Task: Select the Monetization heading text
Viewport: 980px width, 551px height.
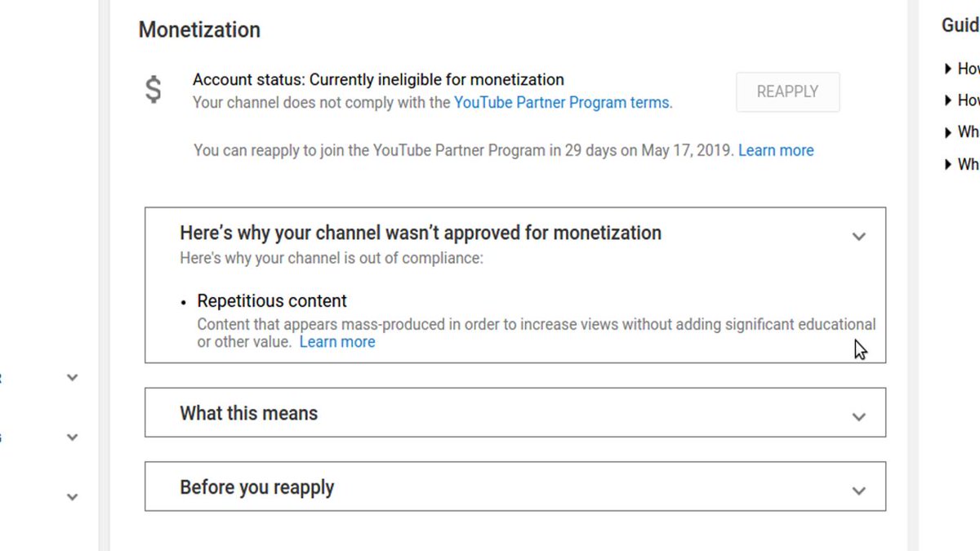Action: click(199, 29)
